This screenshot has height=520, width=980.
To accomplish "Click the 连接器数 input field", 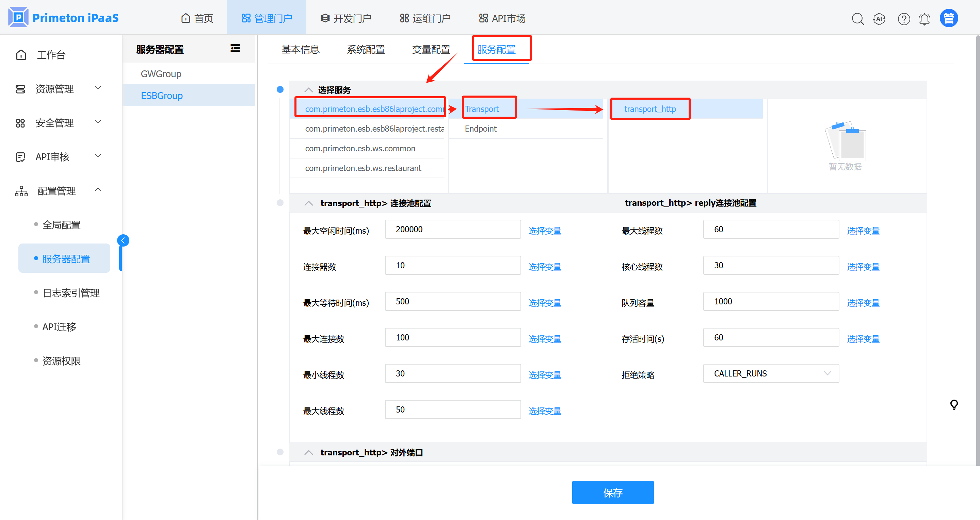I will click(452, 265).
